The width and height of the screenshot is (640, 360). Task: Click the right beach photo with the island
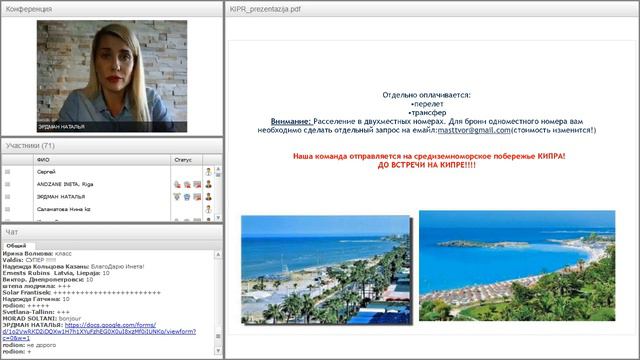point(517,265)
